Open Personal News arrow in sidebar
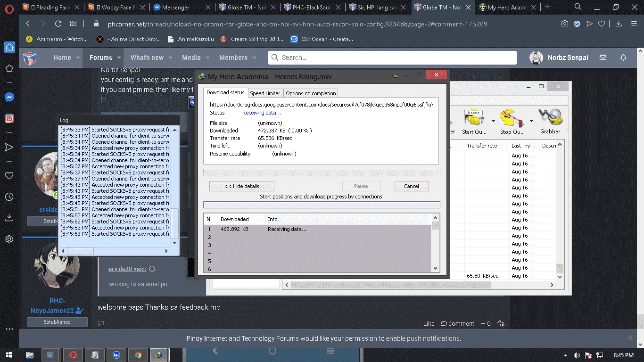644x362 pixels. (9, 147)
